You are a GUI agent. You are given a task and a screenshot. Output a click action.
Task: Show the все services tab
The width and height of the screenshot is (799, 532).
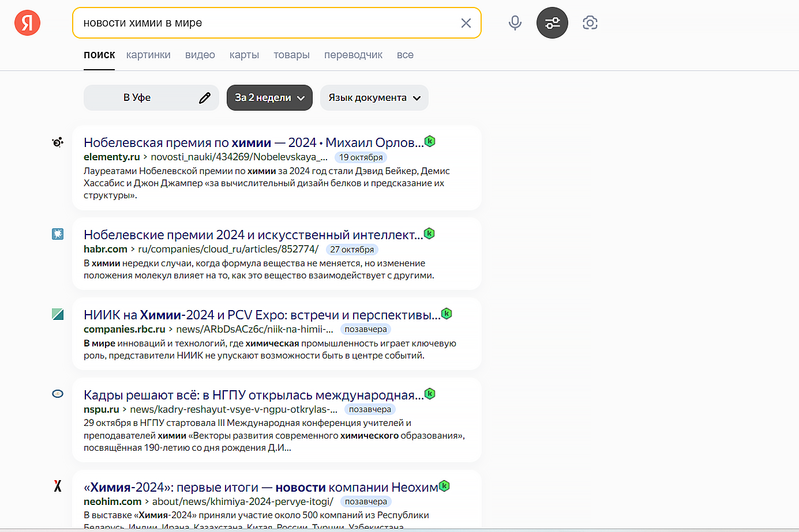click(405, 55)
